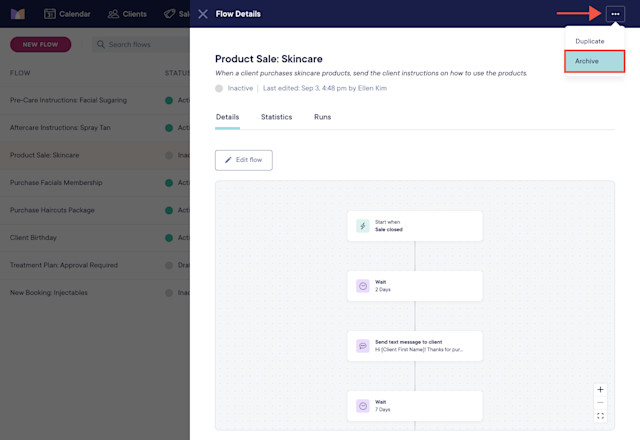The height and width of the screenshot is (440, 640).
Task: Zoom out the flow canvas
Action: pyautogui.click(x=600, y=402)
